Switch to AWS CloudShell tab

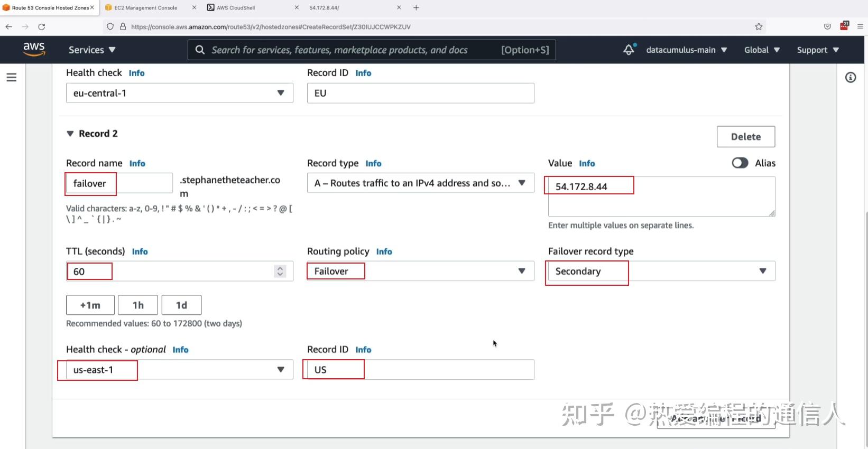236,7
